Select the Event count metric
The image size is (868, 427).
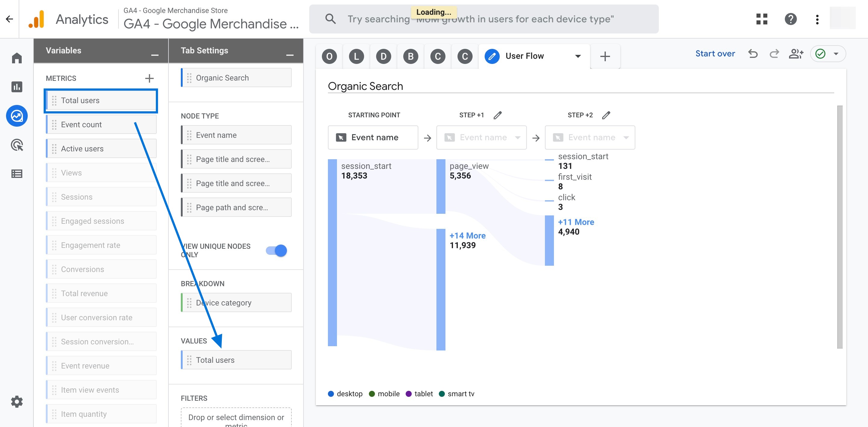101,125
